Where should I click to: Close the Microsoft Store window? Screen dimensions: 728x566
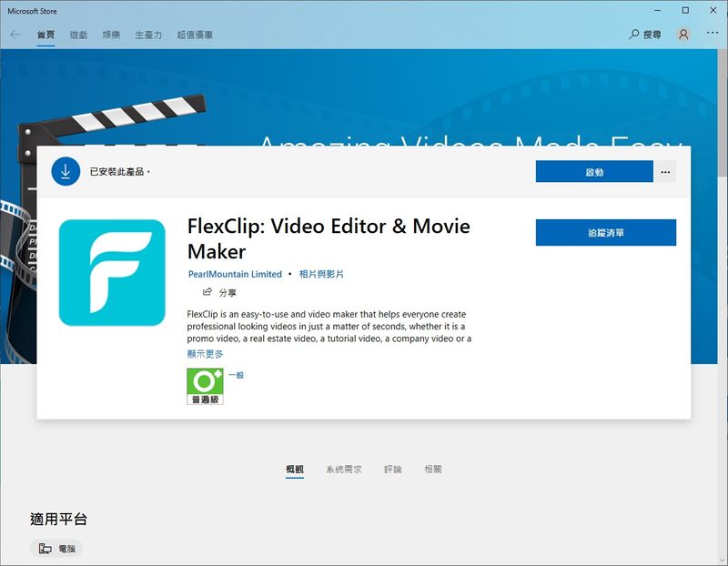[x=713, y=10]
